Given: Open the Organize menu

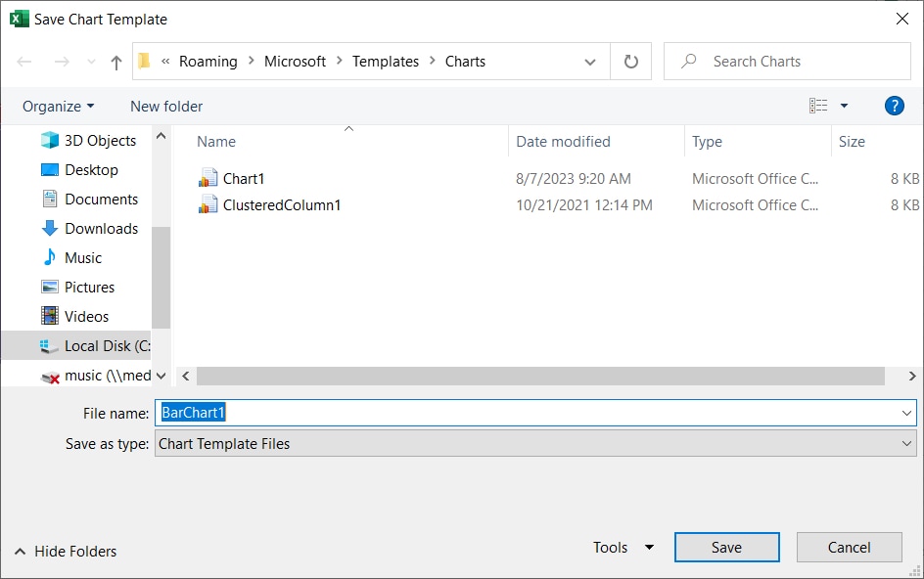Looking at the screenshot, I should click(x=59, y=107).
